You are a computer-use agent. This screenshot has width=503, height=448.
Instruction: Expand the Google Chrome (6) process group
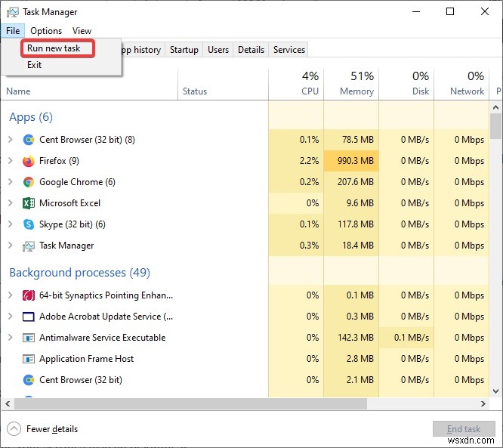pos(11,181)
